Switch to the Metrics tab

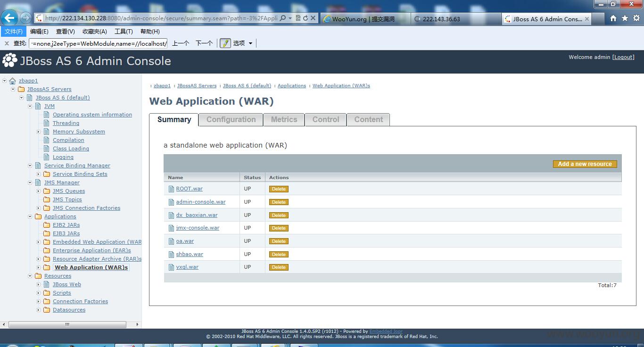tap(284, 120)
